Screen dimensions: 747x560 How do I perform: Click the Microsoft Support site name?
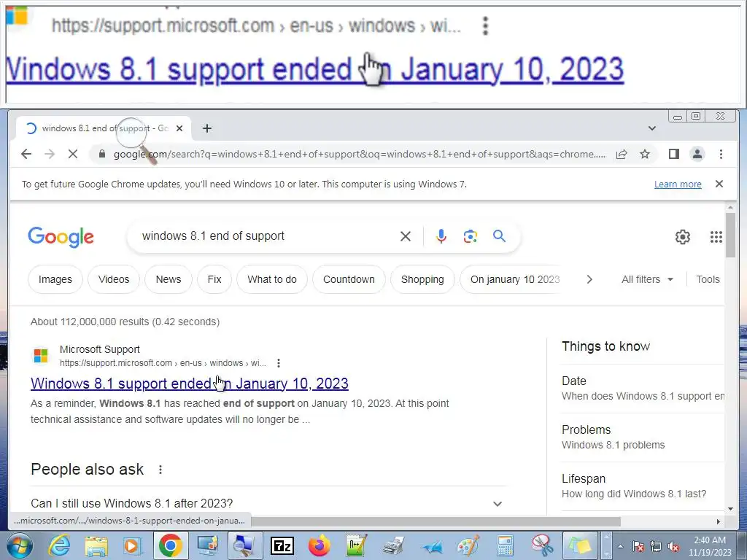pos(99,349)
